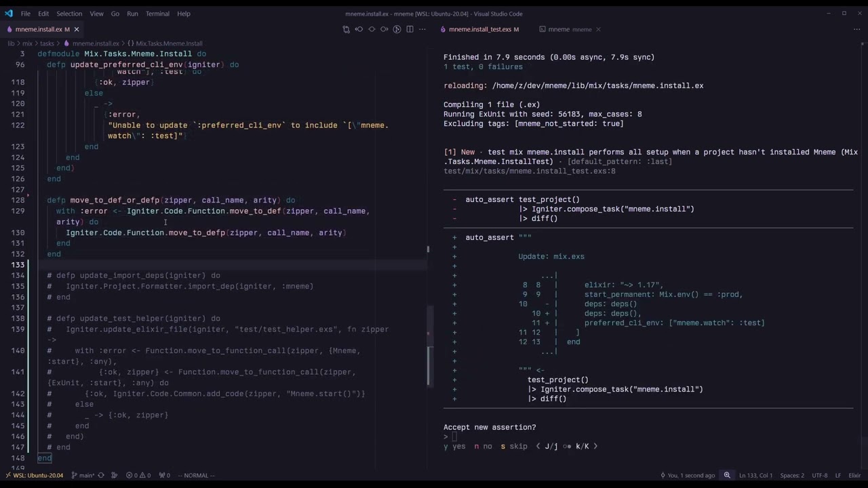Viewport: 868px width, 488px height.
Task: Click commented 'defp update_import_deps' line
Action: (134, 275)
